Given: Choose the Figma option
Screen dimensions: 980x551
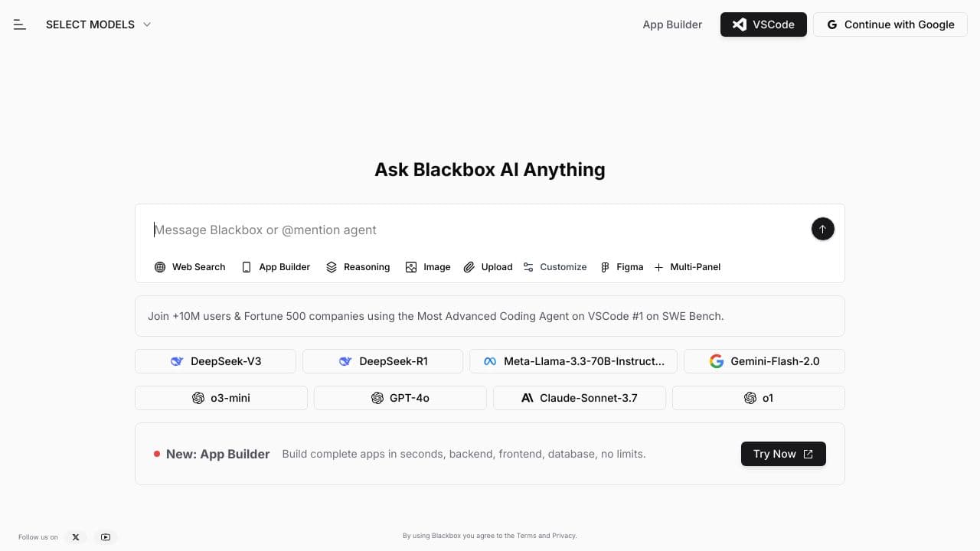Looking at the screenshot, I should pyautogui.click(x=622, y=267).
